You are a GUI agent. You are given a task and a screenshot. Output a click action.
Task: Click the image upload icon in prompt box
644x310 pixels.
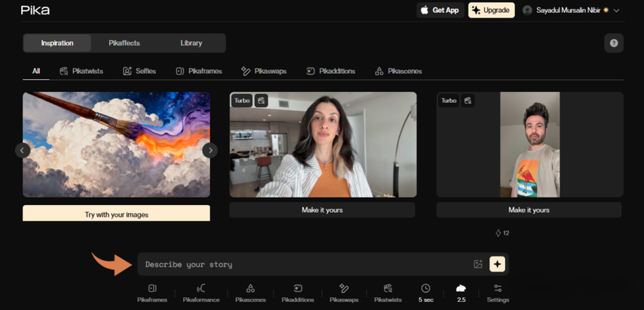(x=478, y=264)
